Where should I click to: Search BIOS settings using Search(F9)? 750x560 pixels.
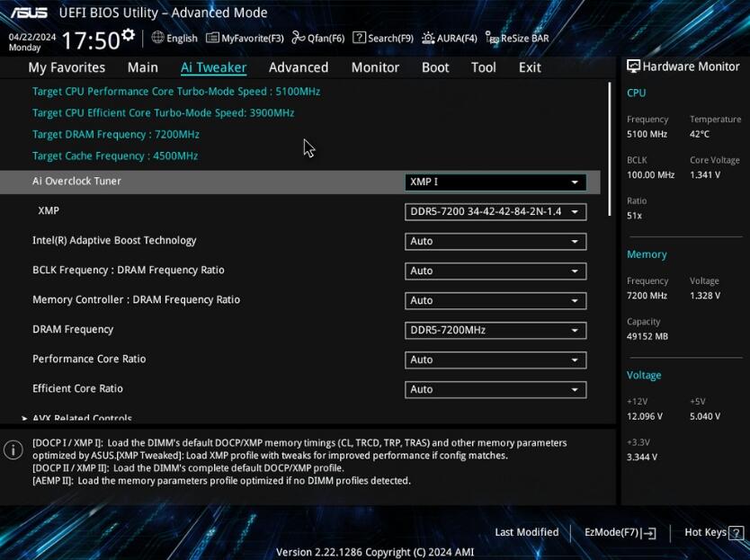click(382, 38)
